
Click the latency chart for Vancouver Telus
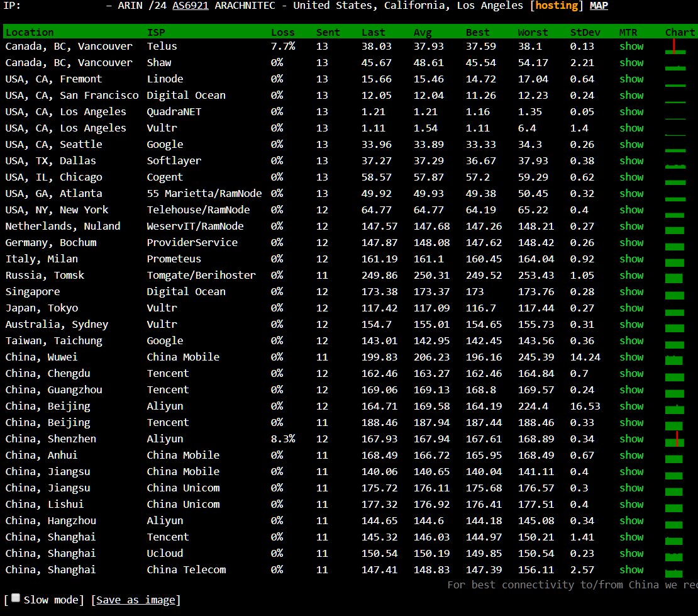675,47
